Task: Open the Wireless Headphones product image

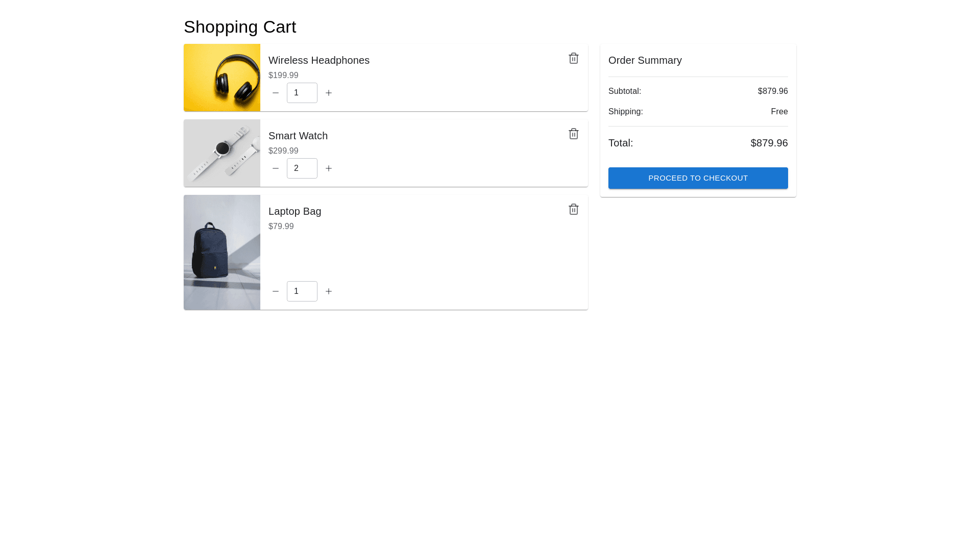Action: (222, 78)
